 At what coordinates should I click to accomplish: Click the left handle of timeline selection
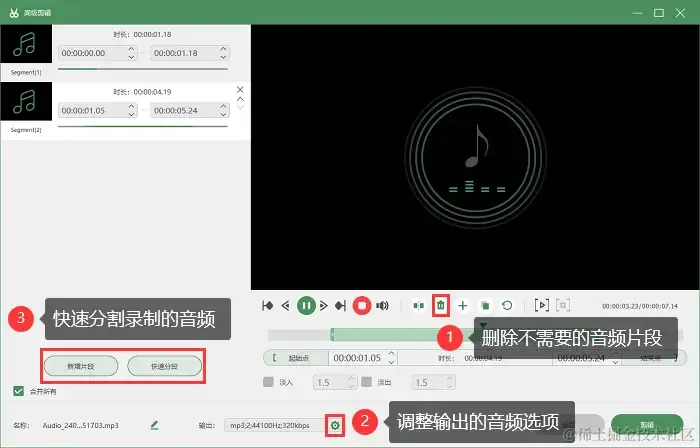tap(332, 335)
